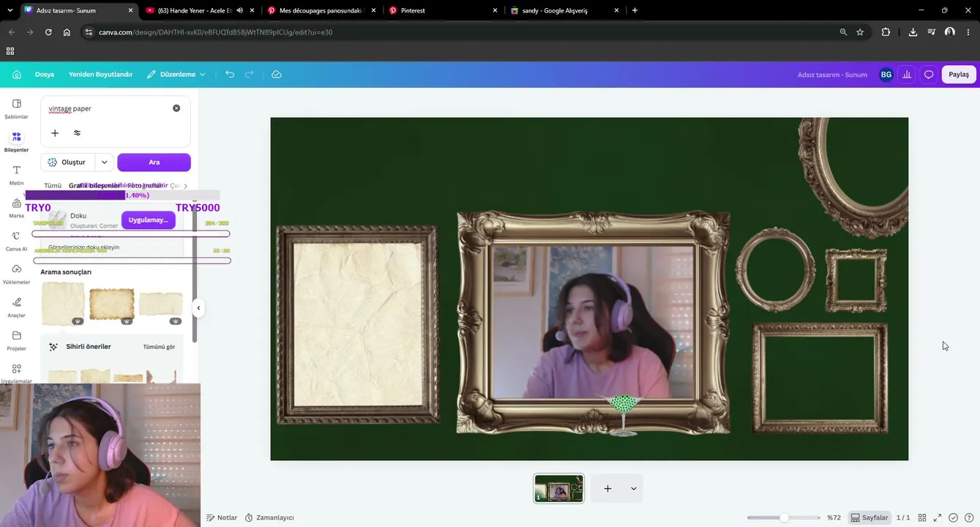The image size is (980, 527).
Task: Open the design check circle icon
Action: pyautogui.click(x=954, y=517)
